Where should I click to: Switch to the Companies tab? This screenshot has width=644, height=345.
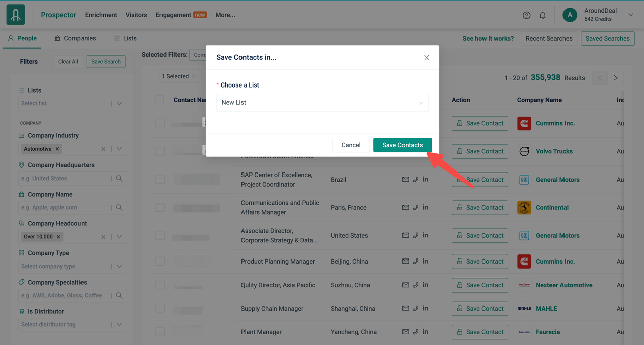[x=75, y=38]
